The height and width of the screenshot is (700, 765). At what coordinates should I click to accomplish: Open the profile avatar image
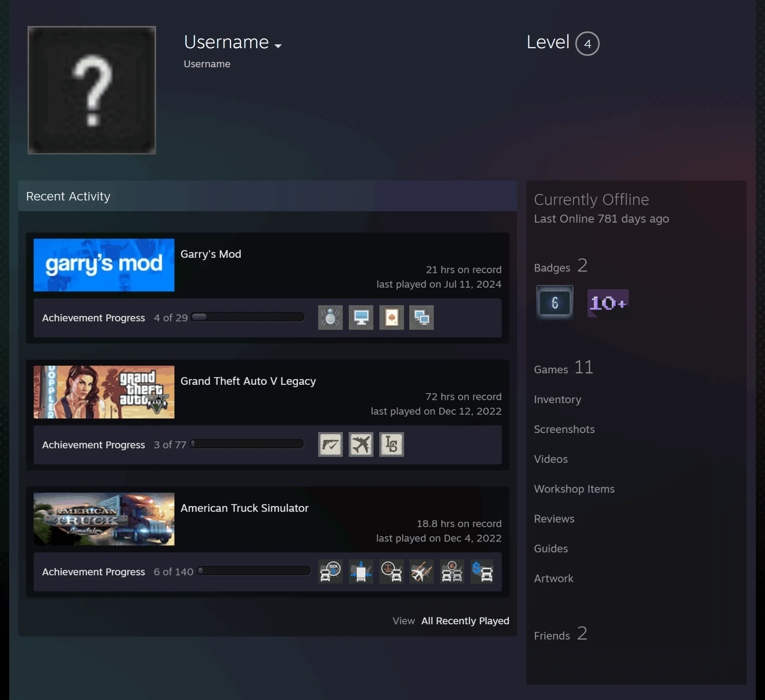point(92,90)
